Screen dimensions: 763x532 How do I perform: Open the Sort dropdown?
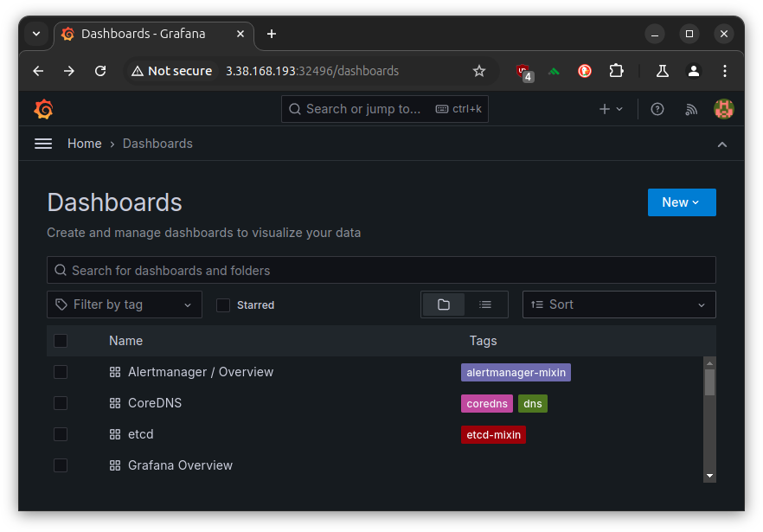[619, 304]
